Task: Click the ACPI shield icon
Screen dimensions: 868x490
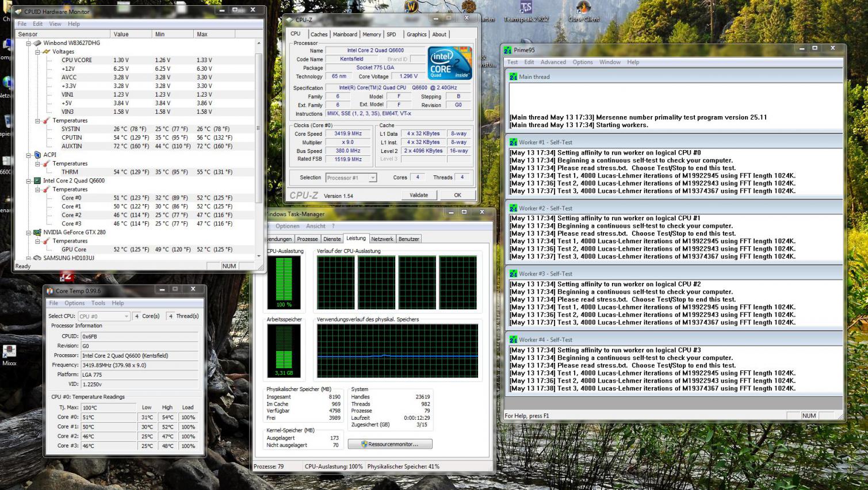Action: pos(37,155)
